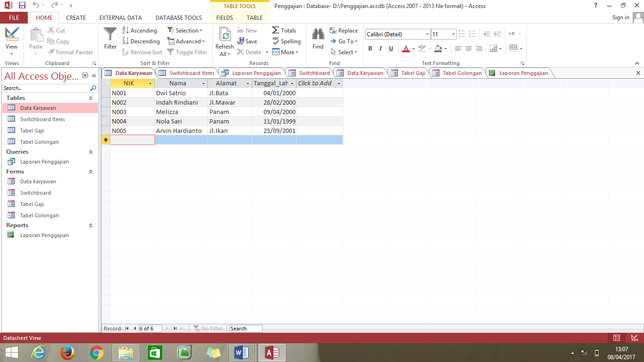Viewport: 644px width, 362px height.
Task: Select cell containing Dwi Satrio
Action: point(181,93)
